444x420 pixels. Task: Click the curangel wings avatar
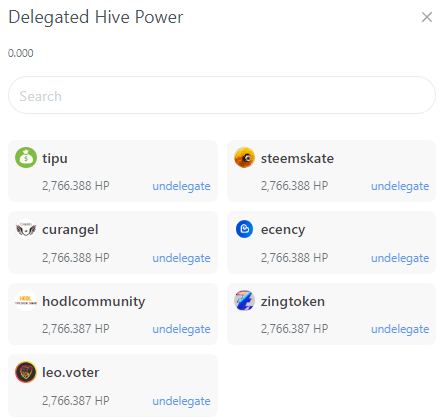click(26, 229)
